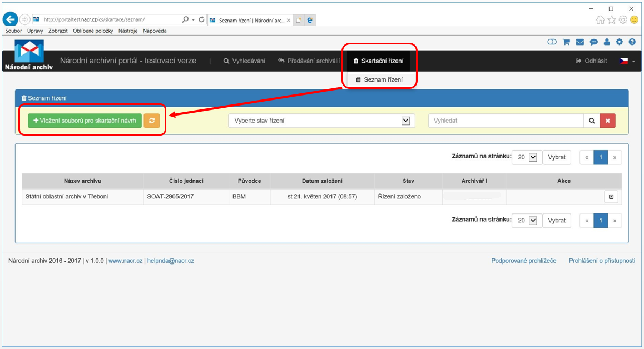644x349 pixels.
Task: Open the Soubor menu
Action: tap(13, 31)
